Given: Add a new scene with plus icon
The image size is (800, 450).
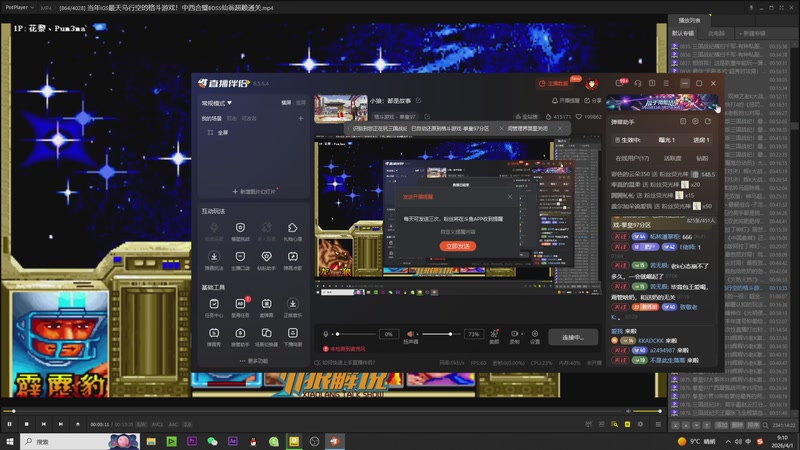Looking at the screenshot, I should [x=301, y=118].
